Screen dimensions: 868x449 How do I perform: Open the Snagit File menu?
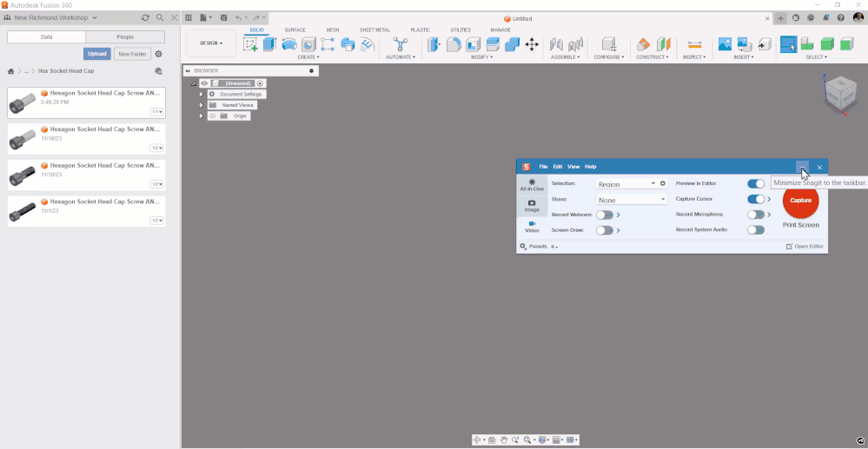(x=544, y=167)
